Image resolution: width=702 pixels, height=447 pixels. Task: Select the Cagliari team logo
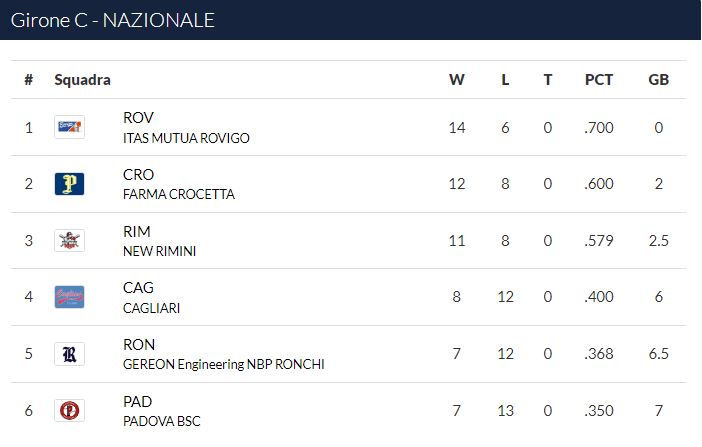coord(69,297)
